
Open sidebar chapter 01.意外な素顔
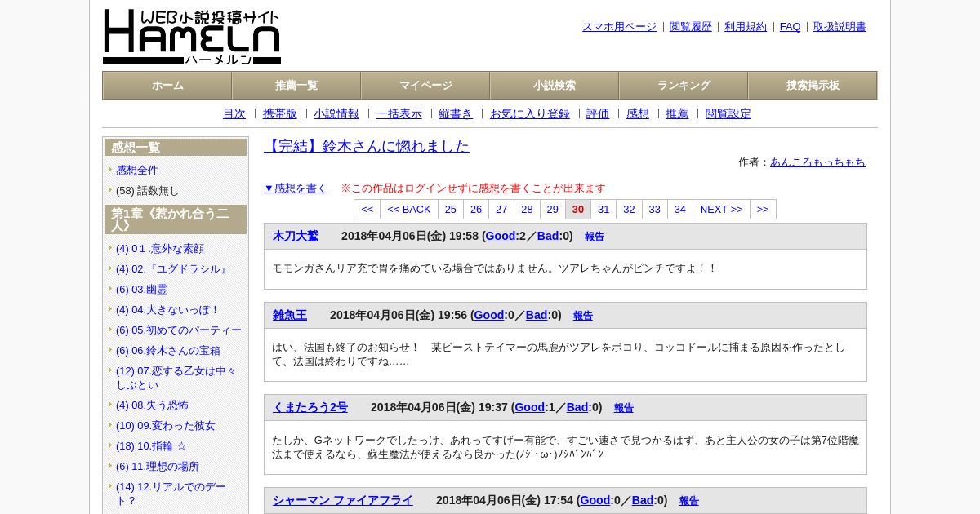pos(160,249)
